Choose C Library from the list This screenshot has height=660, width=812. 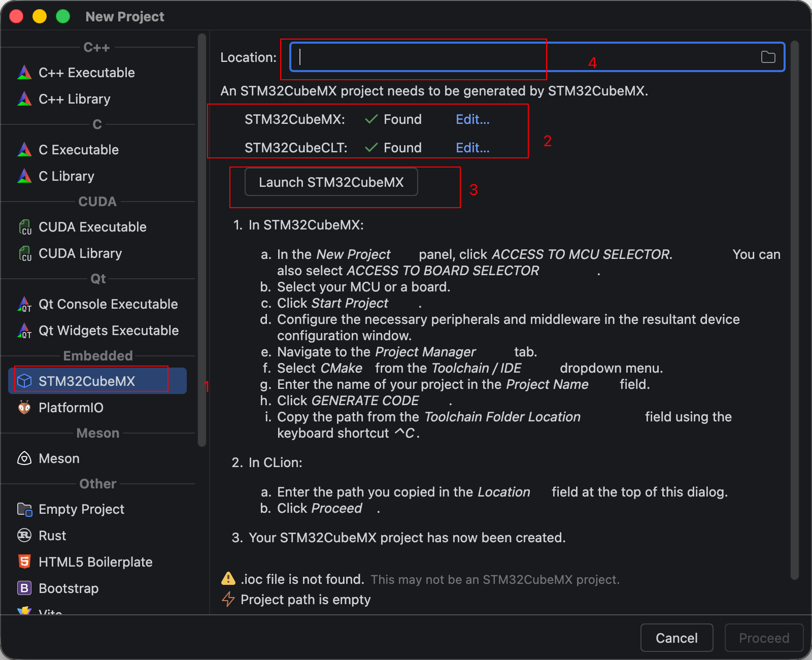click(x=97, y=176)
